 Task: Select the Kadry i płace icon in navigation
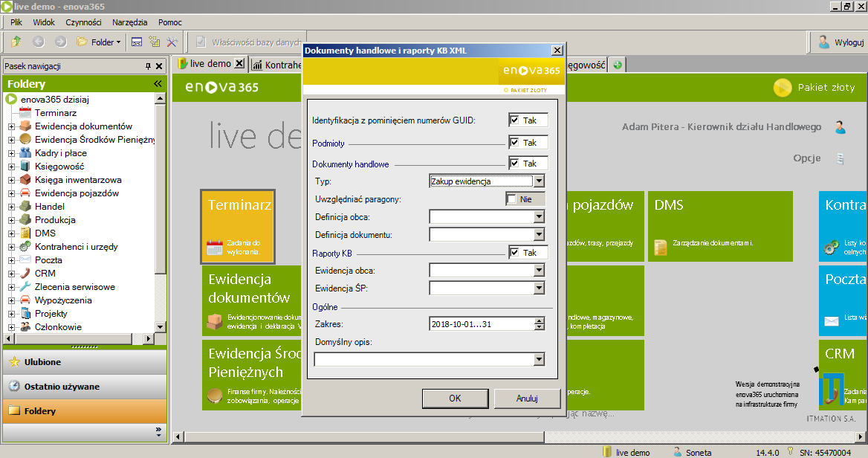[x=26, y=153]
